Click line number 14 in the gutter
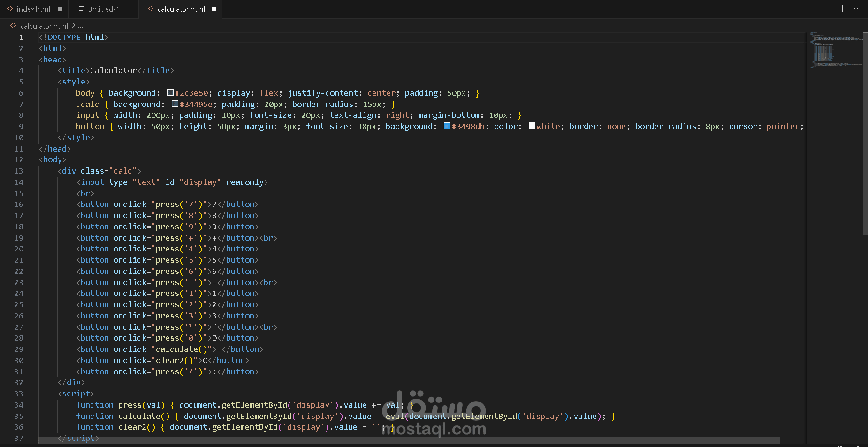868x447 pixels. coord(19,182)
